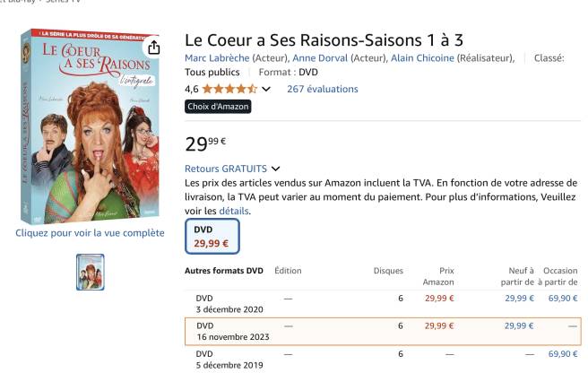Click the share icon on the product image

click(154, 48)
